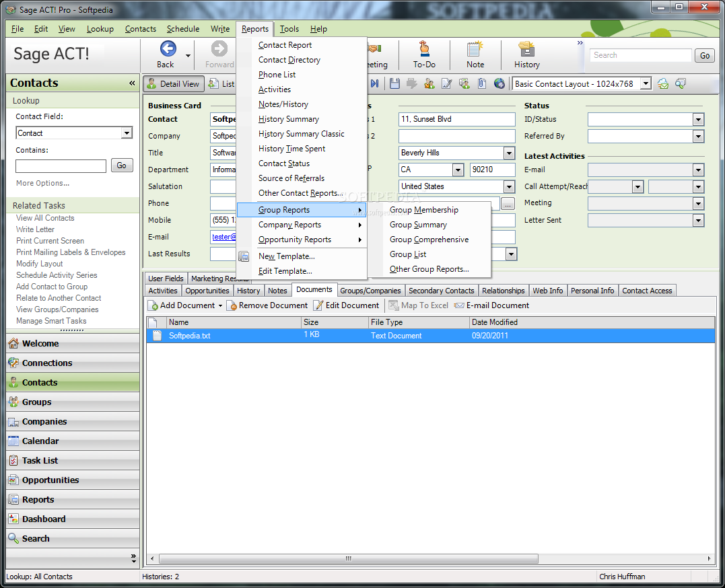Click Manage Smart Tasks link
Viewport: 725px width, 588px height.
(51, 321)
